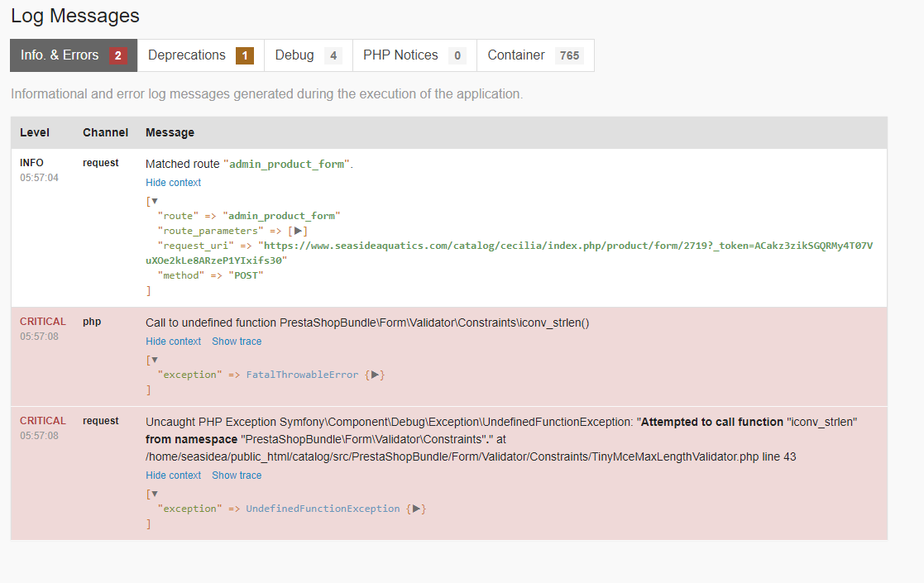Click the Message column header
Image resolution: width=924 pixels, height=583 pixels.
coord(170,132)
